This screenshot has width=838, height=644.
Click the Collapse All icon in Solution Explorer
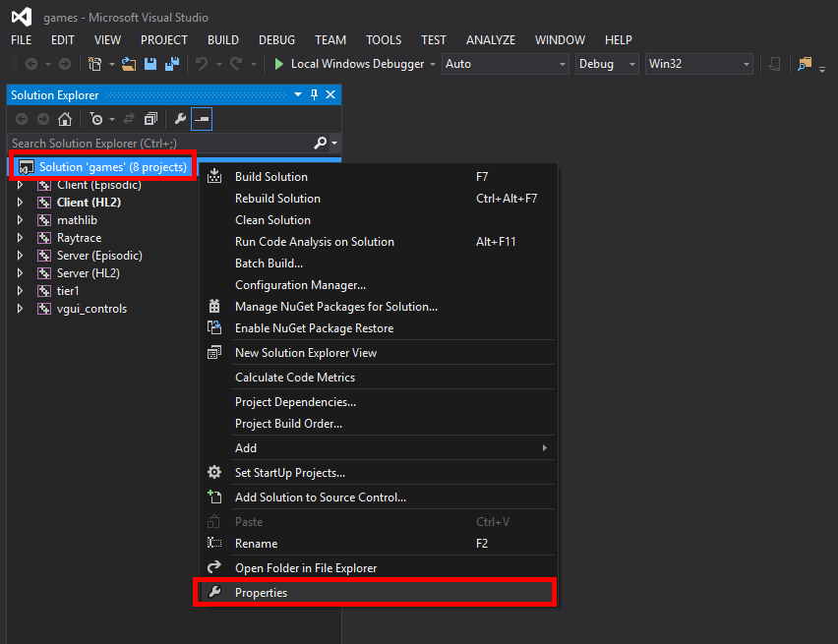pos(150,119)
